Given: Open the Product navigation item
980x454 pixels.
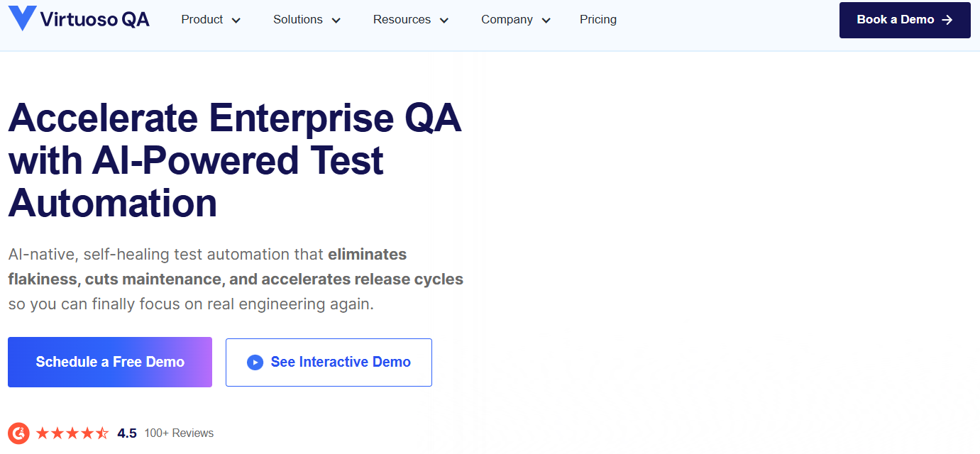Looking at the screenshot, I should (x=201, y=19).
